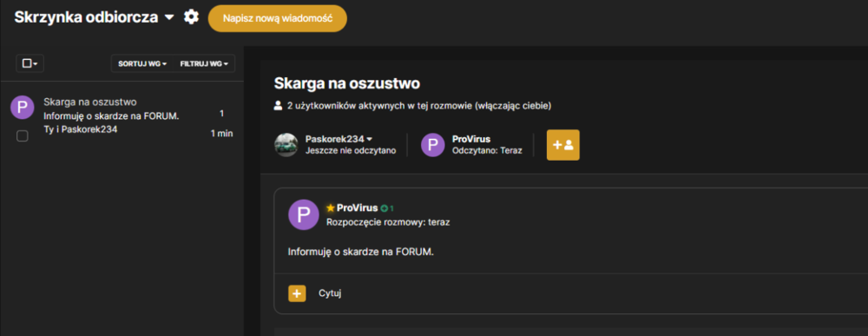Click the plus multi-quote button
Viewport: 868px width, 336px height.
[x=297, y=293]
